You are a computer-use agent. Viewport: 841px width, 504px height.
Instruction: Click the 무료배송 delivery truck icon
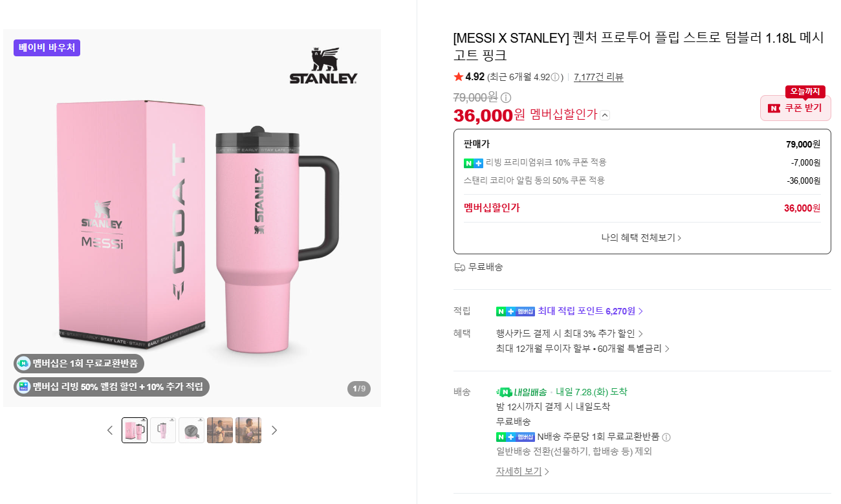coord(459,267)
